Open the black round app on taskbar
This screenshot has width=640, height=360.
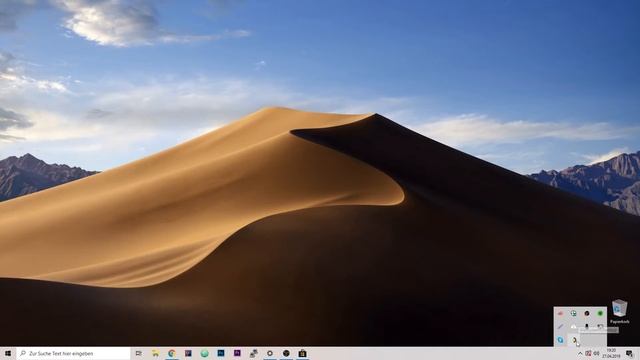286,353
